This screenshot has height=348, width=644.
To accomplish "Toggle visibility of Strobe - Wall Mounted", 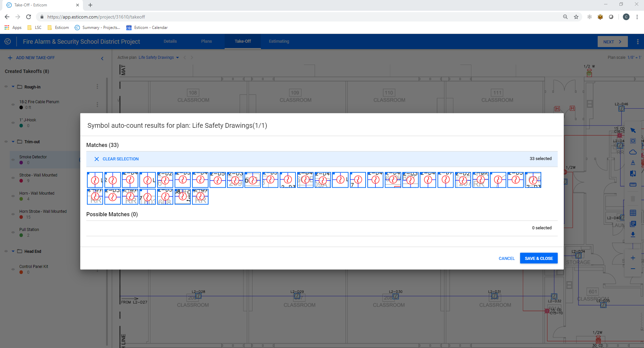I will [x=13, y=178].
